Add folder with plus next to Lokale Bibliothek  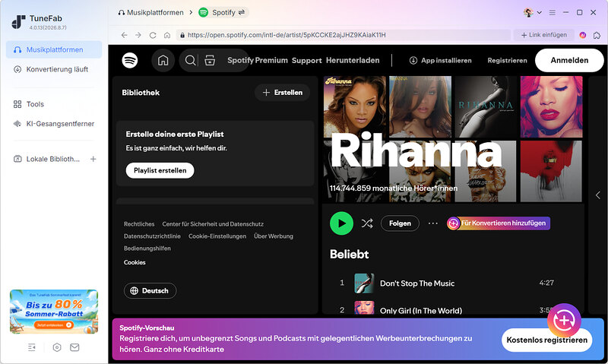[x=93, y=159]
